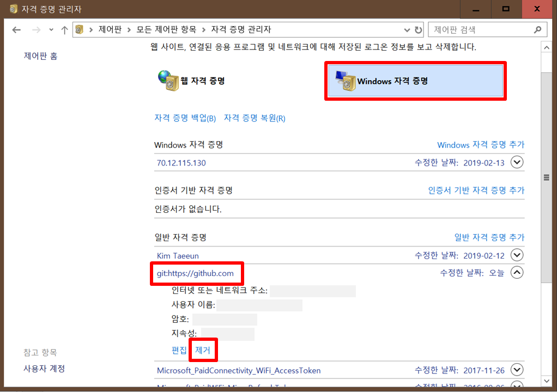Click 자격 증명 관리자 breadcrumb segment
557x392 pixels.
[241, 30]
